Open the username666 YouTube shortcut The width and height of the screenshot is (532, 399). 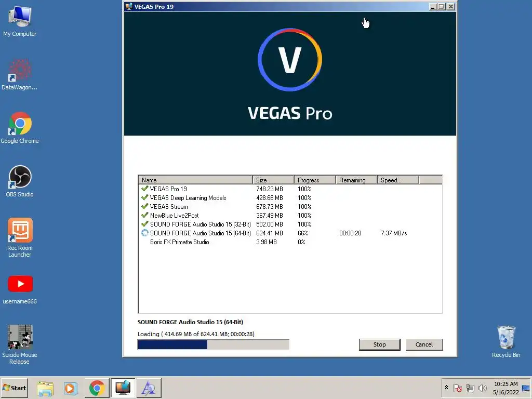pyautogui.click(x=20, y=289)
